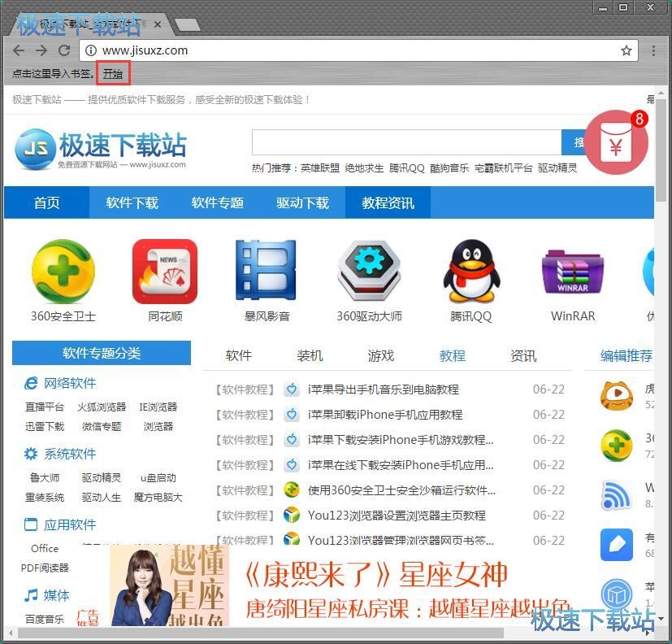Click the PDF阅读器 sidebar link
672x644 pixels.
[x=45, y=568]
